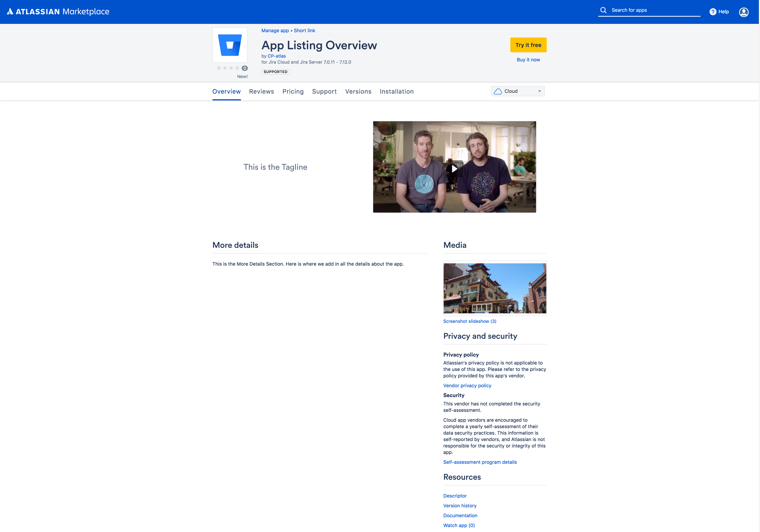This screenshot has width=760, height=532.
Task: Open Vendor privacy policy link
Action: [467, 385]
